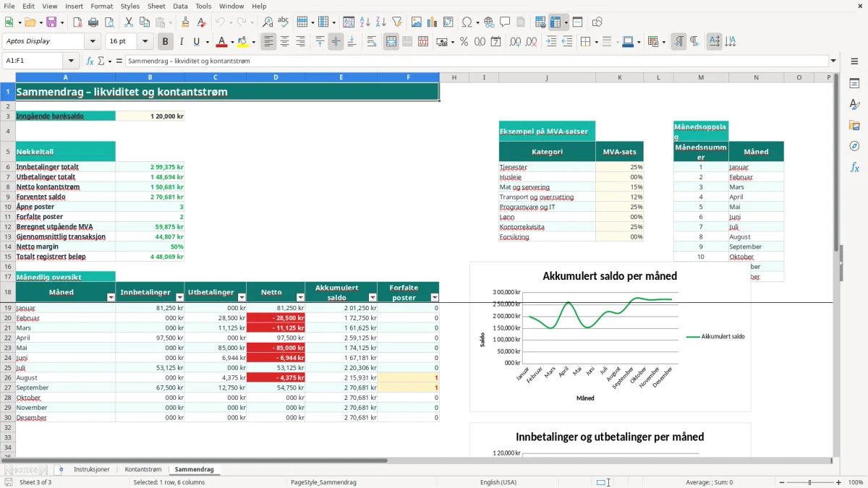Switch to Instruksjoner sheet tab

[x=91, y=470]
